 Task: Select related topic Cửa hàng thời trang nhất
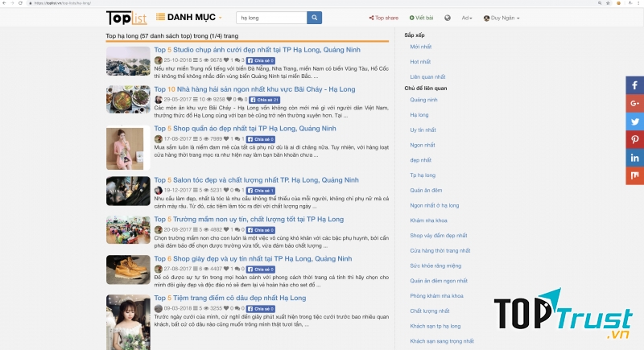pyautogui.click(x=440, y=251)
